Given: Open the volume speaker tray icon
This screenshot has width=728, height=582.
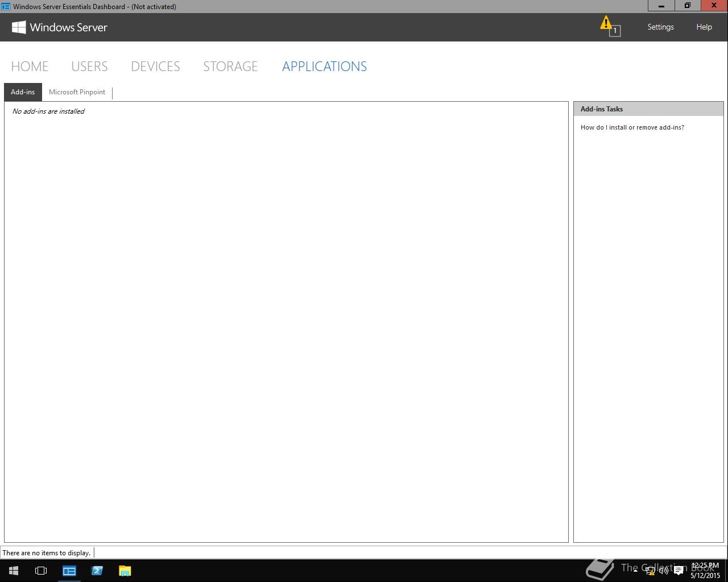Looking at the screenshot, I should coord(663,571).
